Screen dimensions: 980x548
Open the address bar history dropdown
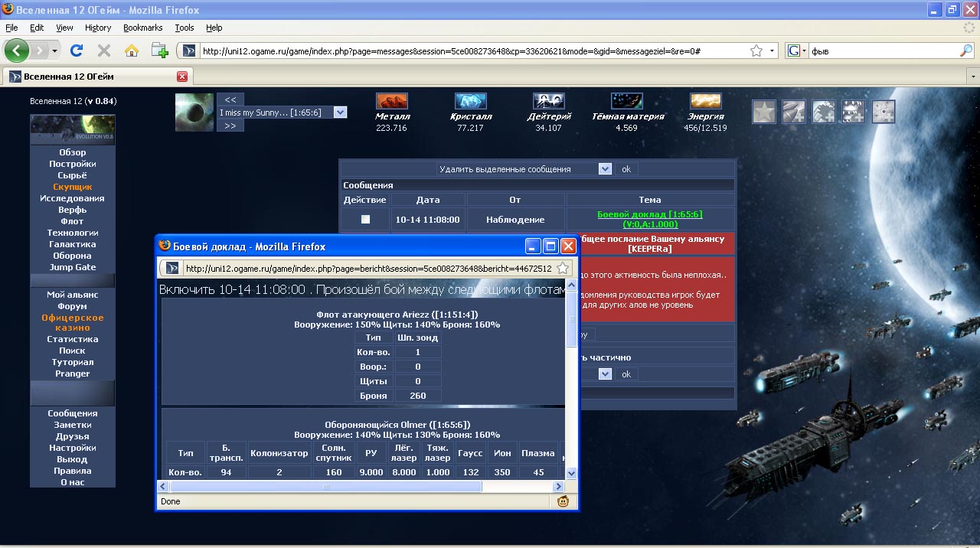[x=773, y=51]
